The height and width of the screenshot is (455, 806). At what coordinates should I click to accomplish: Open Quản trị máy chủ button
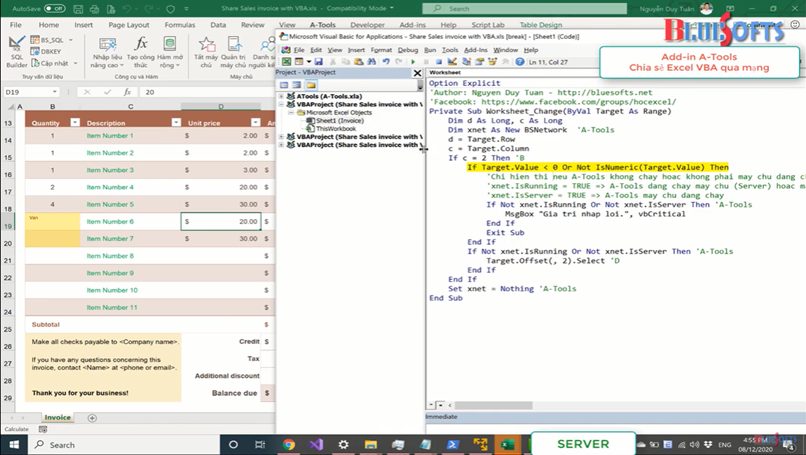click(x=233, y=52)
